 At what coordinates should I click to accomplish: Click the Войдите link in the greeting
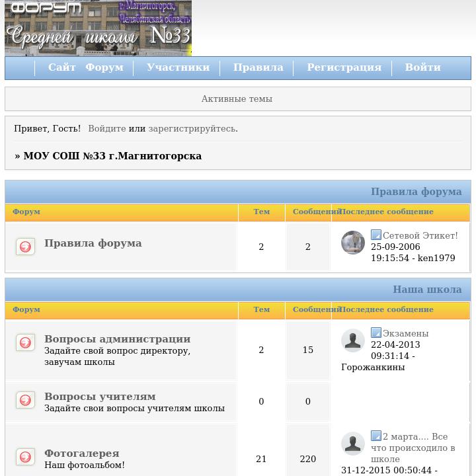107,128
